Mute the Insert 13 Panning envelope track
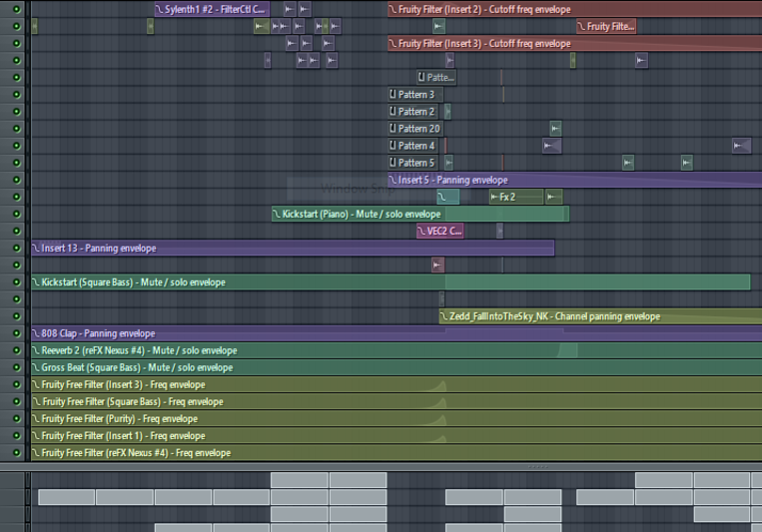Image resolution: width=762 pixels, height=532 pixels. (x=17, y=248)
